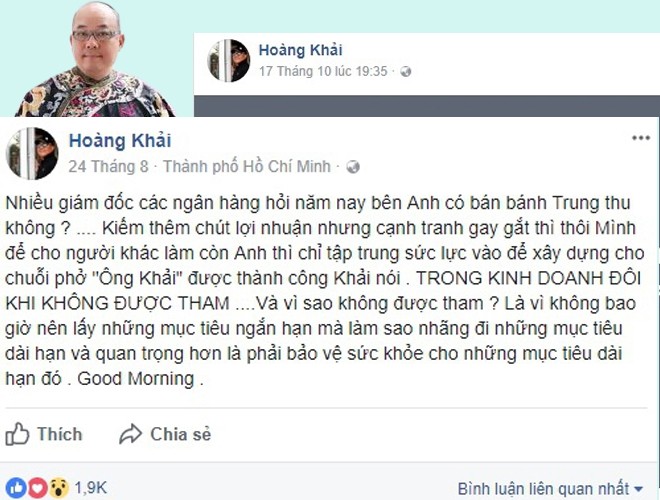Open Hoàng Khải name link in lower post

tap(120, 141)
